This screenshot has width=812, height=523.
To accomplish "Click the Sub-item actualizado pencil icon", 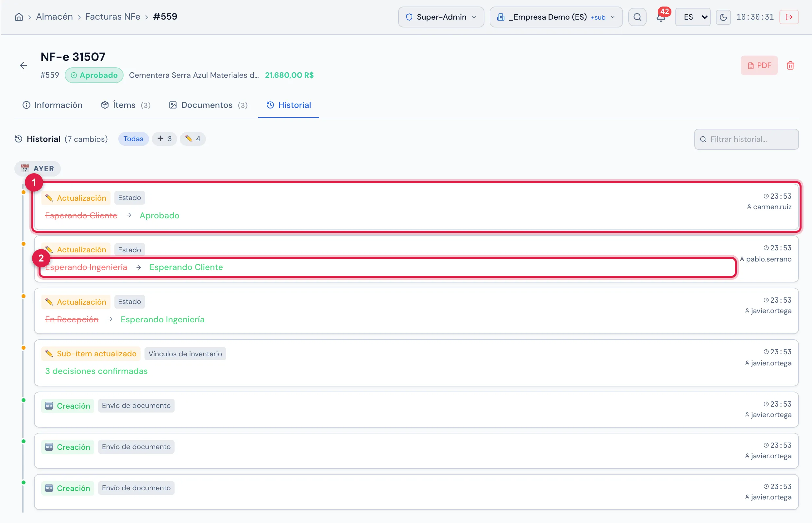I will click(x=49, y=353).
